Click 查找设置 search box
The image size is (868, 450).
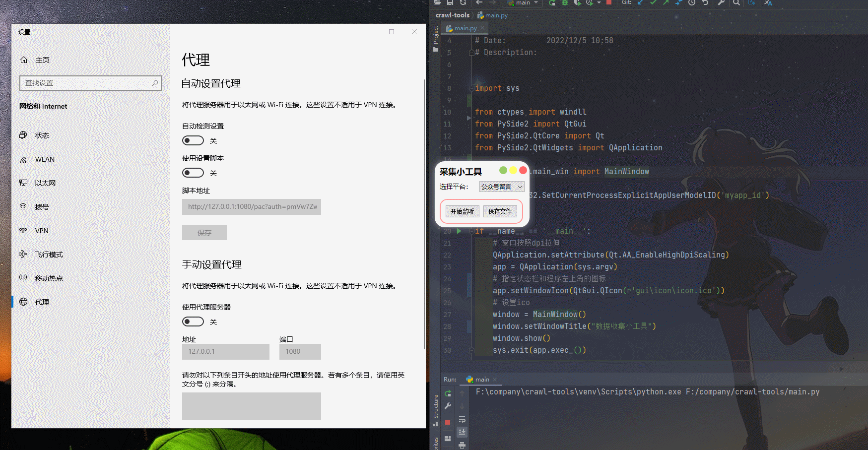tap(91, 83)
